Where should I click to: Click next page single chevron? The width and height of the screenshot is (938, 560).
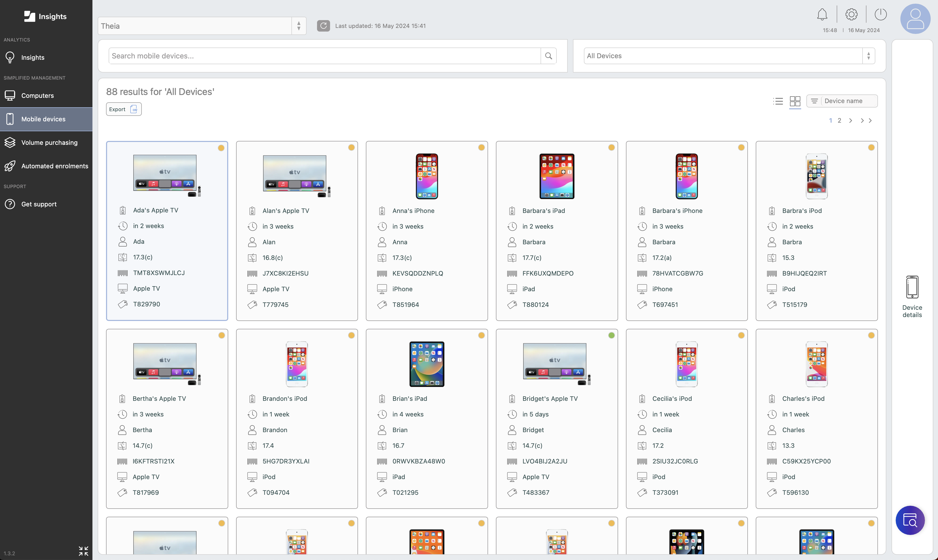851,120
